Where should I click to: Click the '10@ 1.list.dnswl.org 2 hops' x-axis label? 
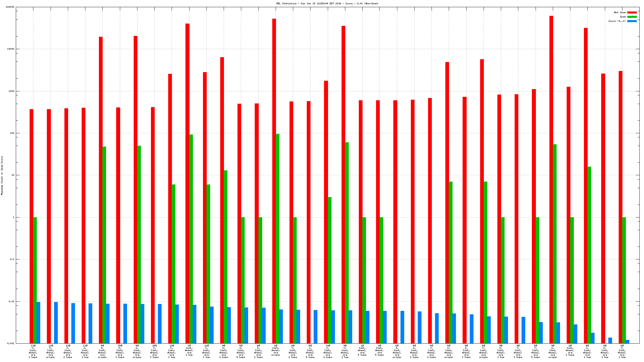tap(327, 351)
